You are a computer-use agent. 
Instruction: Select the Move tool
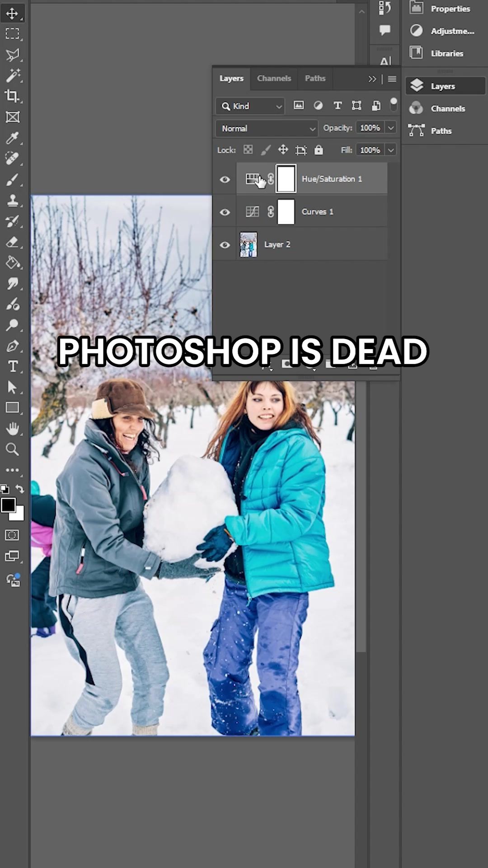coord(12,14)
